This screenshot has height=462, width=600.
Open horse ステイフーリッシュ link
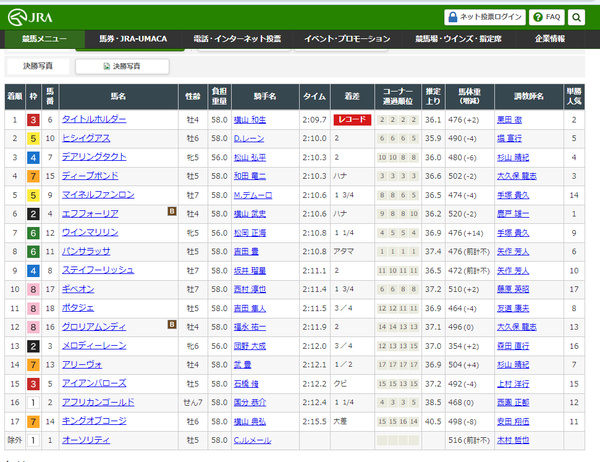click(98, 270)
